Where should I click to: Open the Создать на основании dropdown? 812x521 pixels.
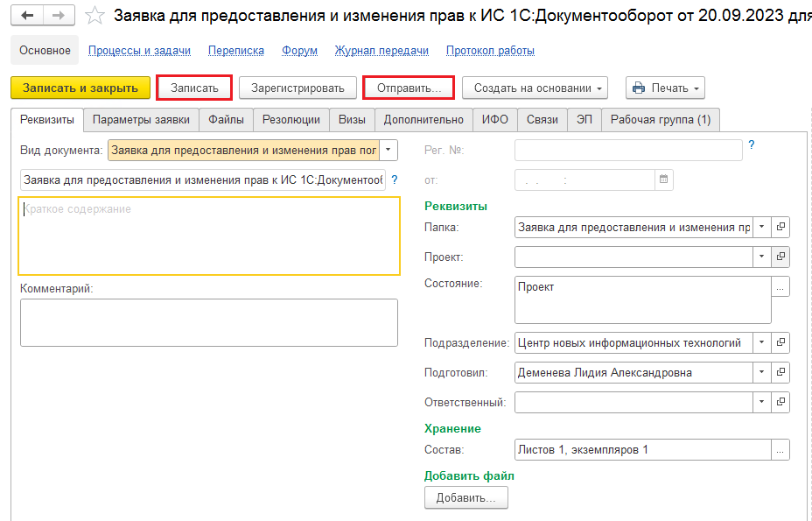(x=535, y=88)
